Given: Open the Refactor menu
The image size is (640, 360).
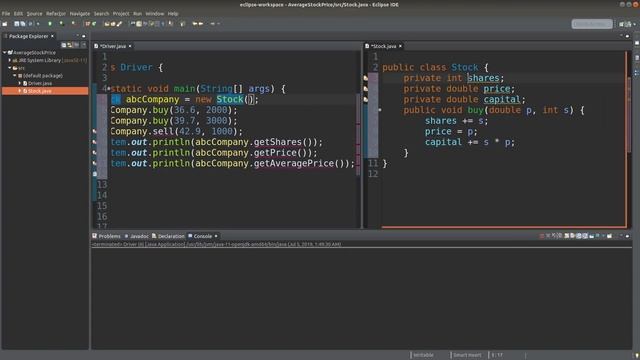Looking at the screenshot, I should [x=56, y=13].
